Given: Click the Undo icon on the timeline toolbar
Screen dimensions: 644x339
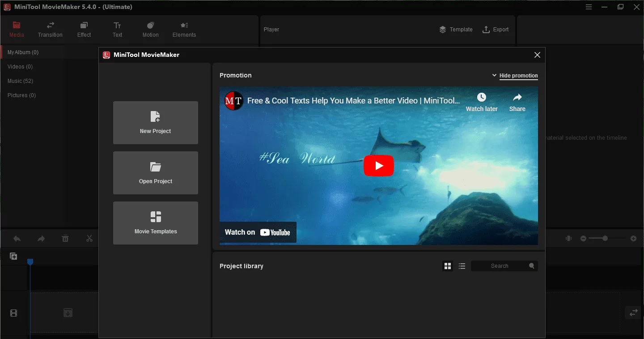Looking at the screenshot, I should tap(17, 238).
